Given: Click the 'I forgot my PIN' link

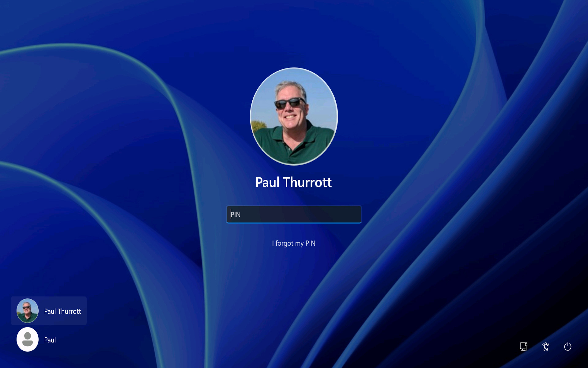Looking at the screenshot, I should (x=294, y=243).
